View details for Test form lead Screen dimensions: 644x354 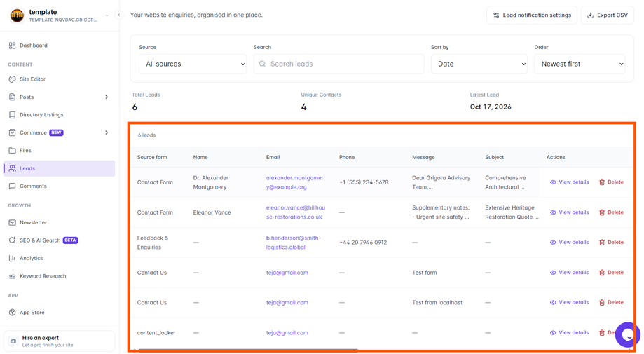tap(569, 273)
